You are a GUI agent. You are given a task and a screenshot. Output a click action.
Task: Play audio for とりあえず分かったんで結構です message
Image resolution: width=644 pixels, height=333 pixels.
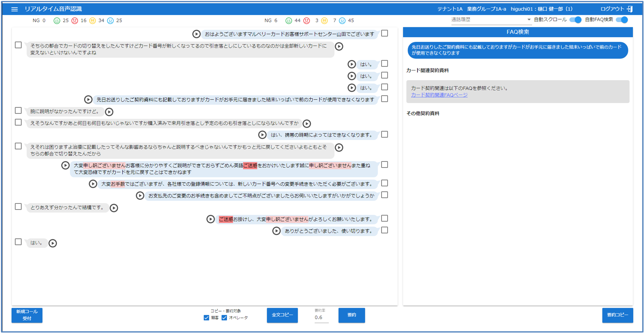[114, 208]
